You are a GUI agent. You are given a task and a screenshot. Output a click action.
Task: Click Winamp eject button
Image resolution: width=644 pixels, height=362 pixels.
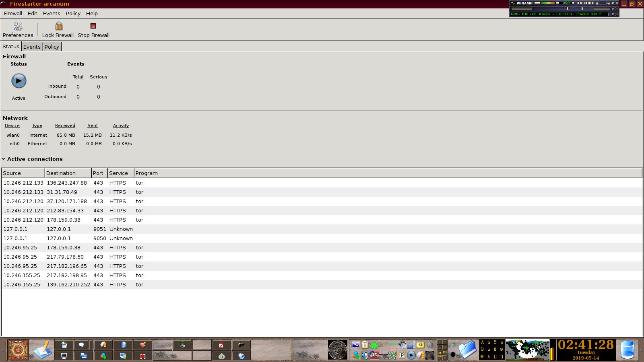[597, 3]
